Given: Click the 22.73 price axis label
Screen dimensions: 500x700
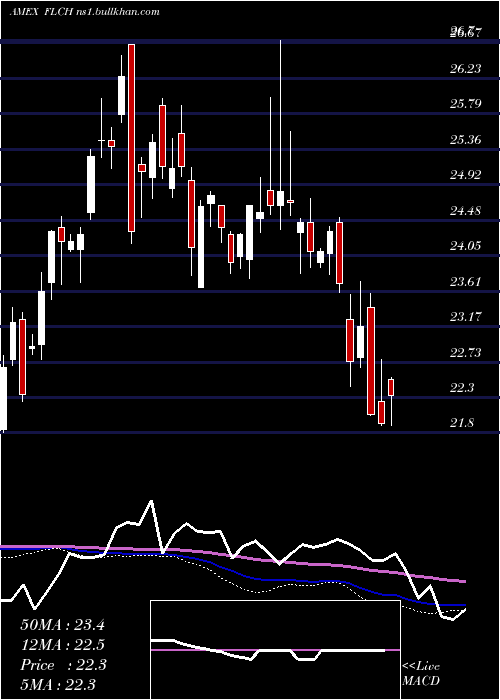Looking at the screenshot, I should click(x=466, y=353).
